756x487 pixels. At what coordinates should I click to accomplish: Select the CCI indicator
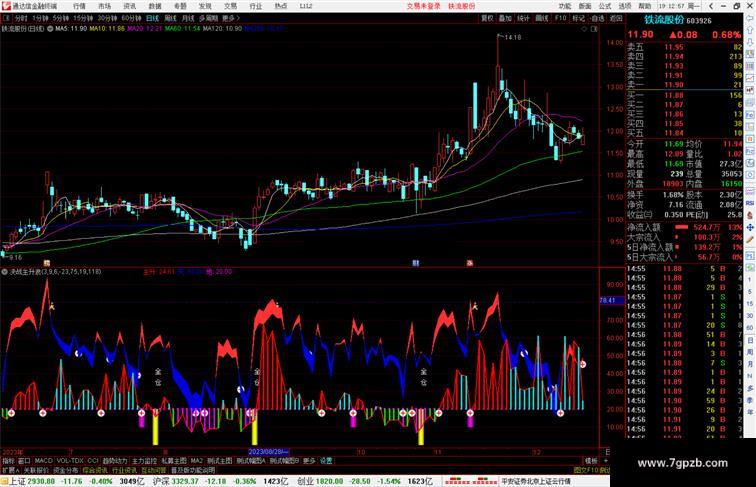[x=93, y=461]
